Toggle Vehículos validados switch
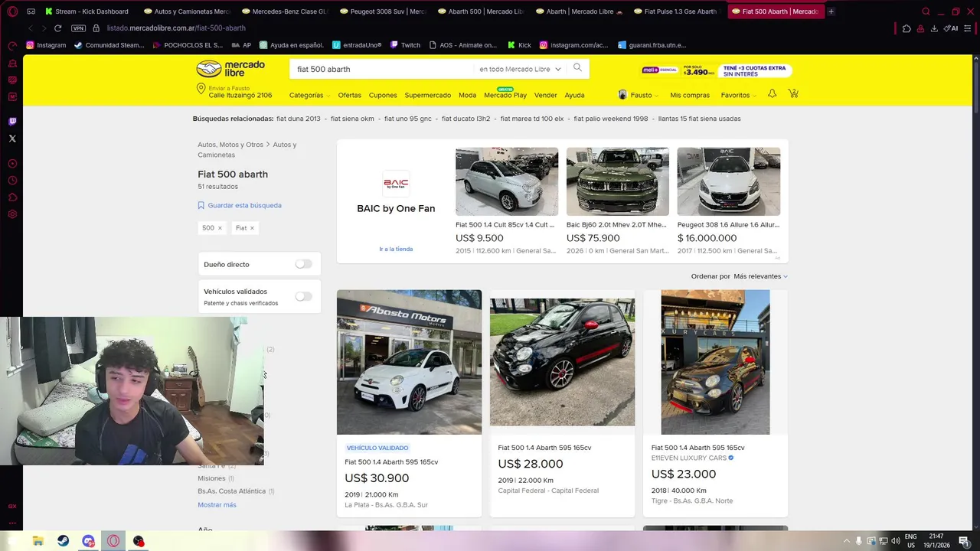This screenshot has width=980, height=551. coord(304,296)
